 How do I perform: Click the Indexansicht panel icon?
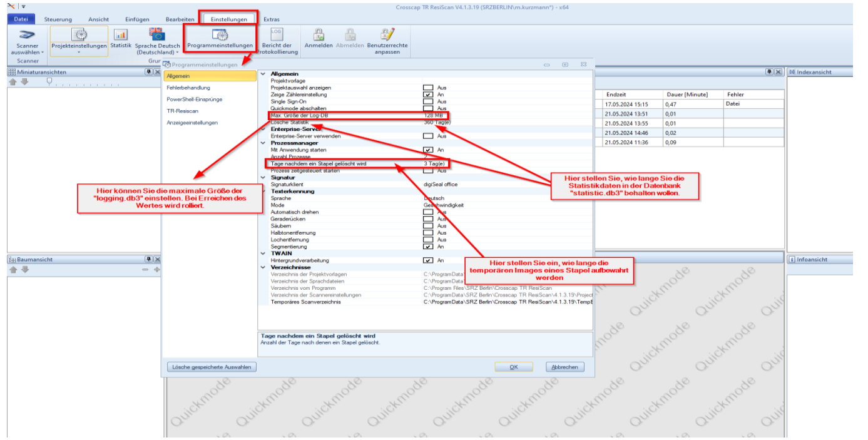(792, 72)
